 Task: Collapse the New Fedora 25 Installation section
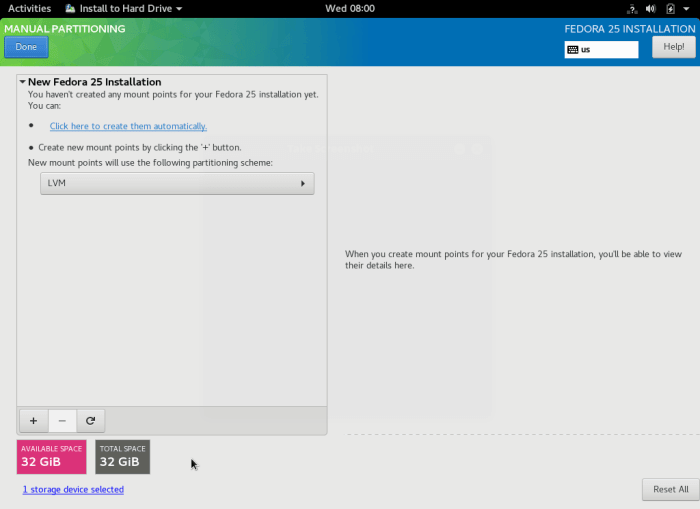[x=22, y=82]
